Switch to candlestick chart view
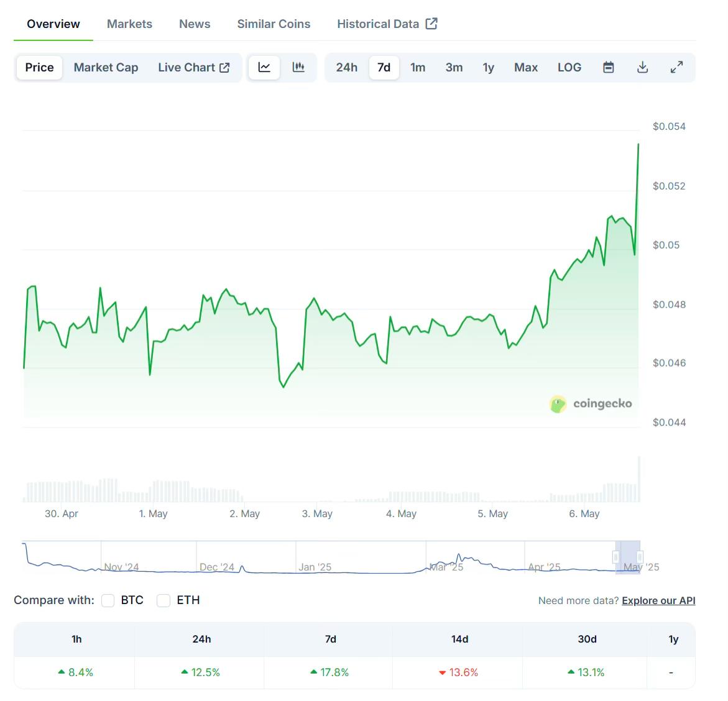 coord(299,67)
